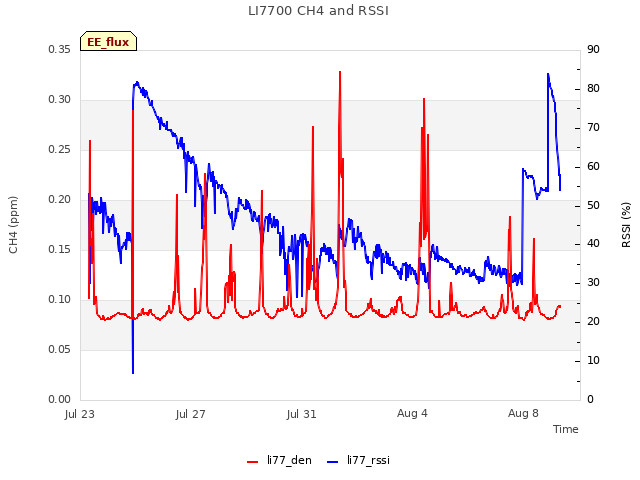
Task: Click the 90 right axis value
Action: click(x=593, y=49)
